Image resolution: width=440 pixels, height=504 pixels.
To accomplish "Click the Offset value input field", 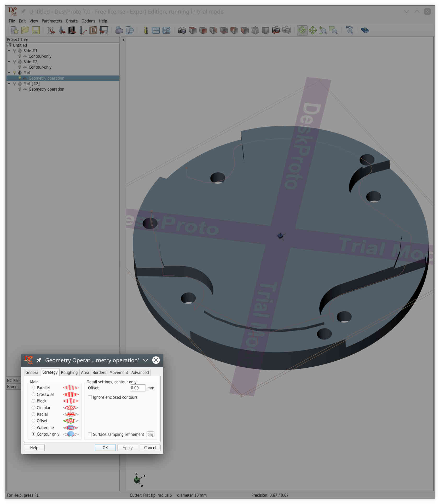I will coord(138,388).
